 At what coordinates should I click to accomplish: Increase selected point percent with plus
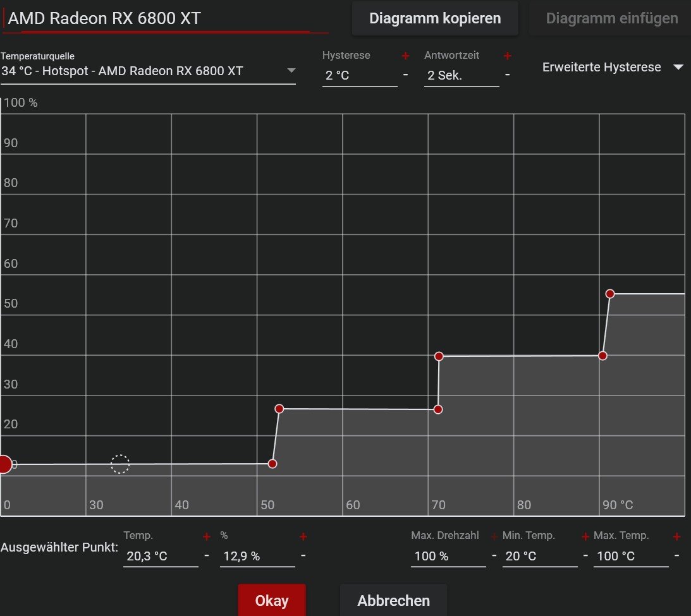303,536
